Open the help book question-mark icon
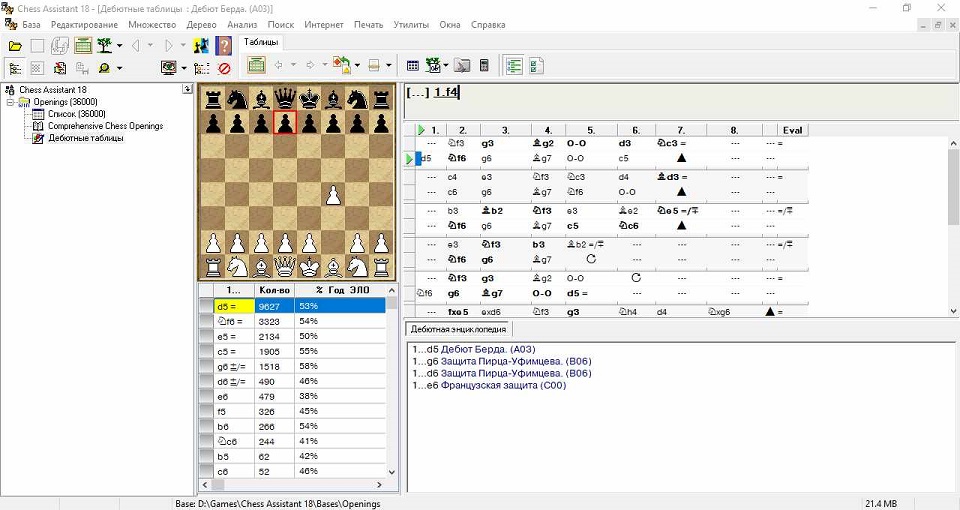 [x=224, y=46]
